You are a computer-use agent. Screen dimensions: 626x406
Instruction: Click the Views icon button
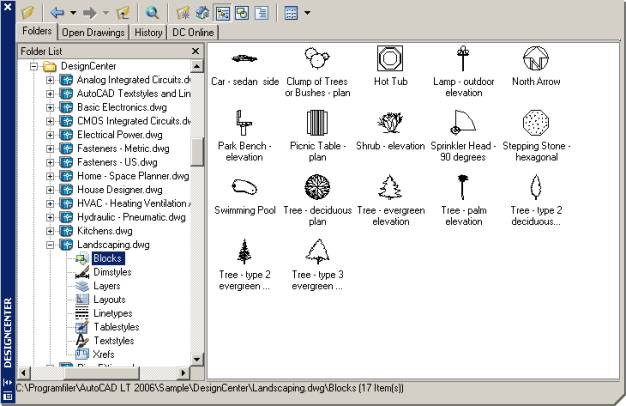pos(291,13)
